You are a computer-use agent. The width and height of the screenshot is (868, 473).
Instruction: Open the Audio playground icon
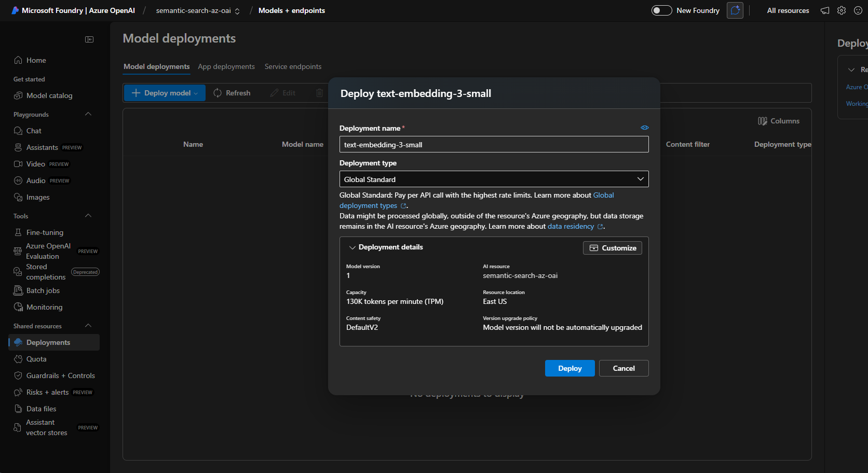click(18, 180)
